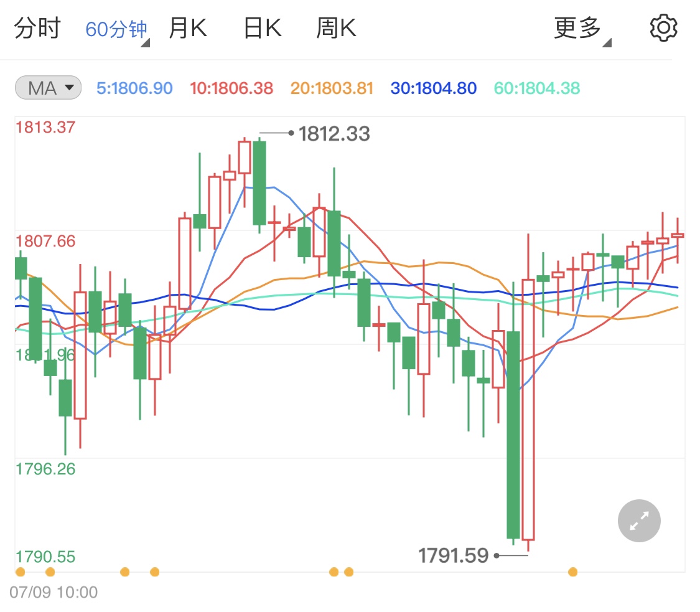Click the 1791.59 low price label
The width and height of the screenshot is (700, 612).
coord(453,556)
